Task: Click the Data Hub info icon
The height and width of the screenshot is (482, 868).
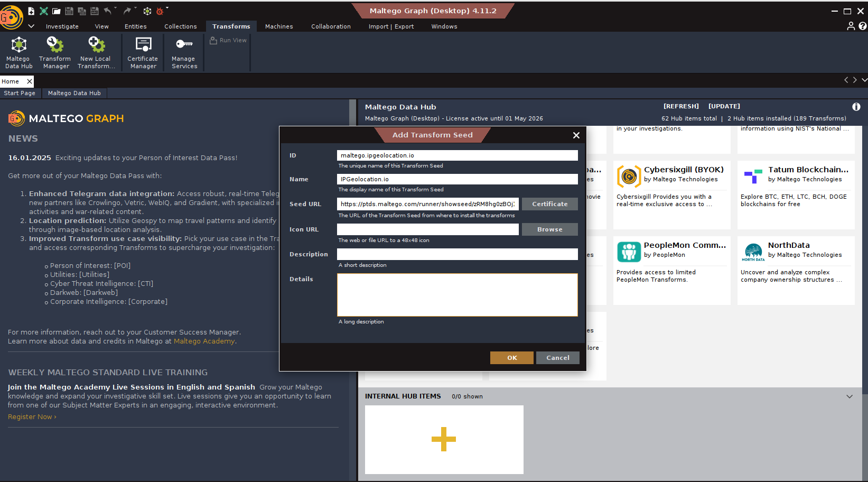Action: [856, 107]
